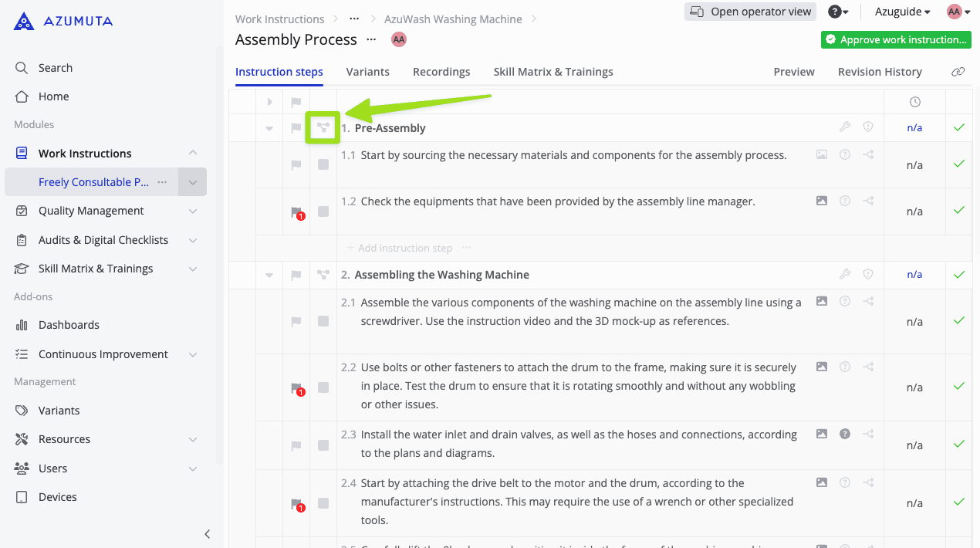This screenshot has width=980, height=548.
Task: Click the help question icon on step 2.3
Action: (845, 434)
